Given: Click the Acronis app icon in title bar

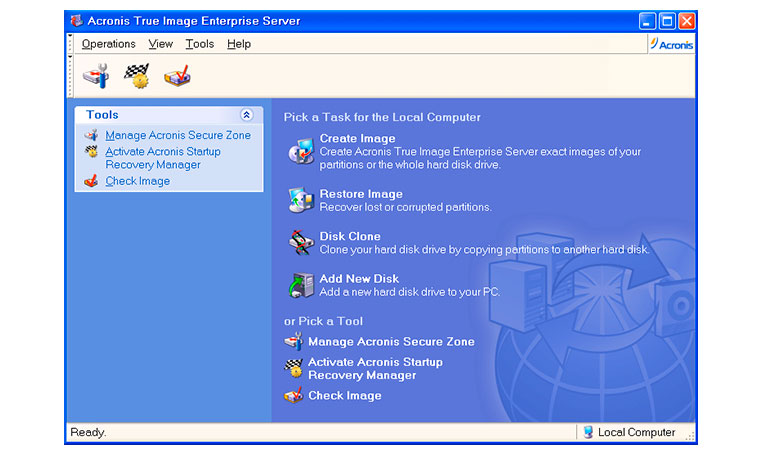Looking at the screenshot, I should tap(77, 21).
